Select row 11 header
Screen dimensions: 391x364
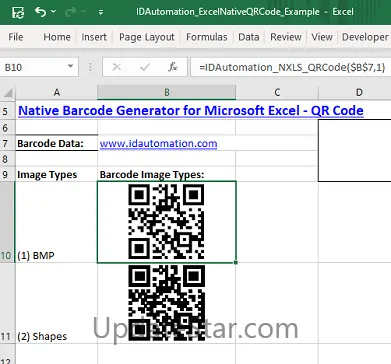[7, 303]
